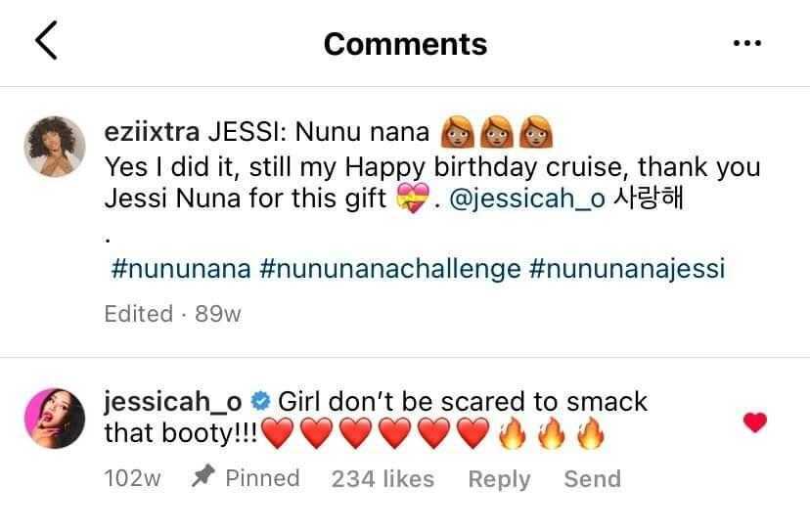Tap the 102w comment timestamp

(132, 478)
